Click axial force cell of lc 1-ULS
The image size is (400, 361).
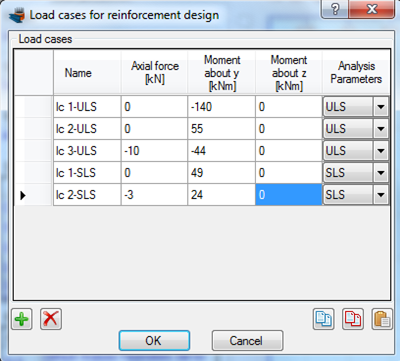(154, 107)
